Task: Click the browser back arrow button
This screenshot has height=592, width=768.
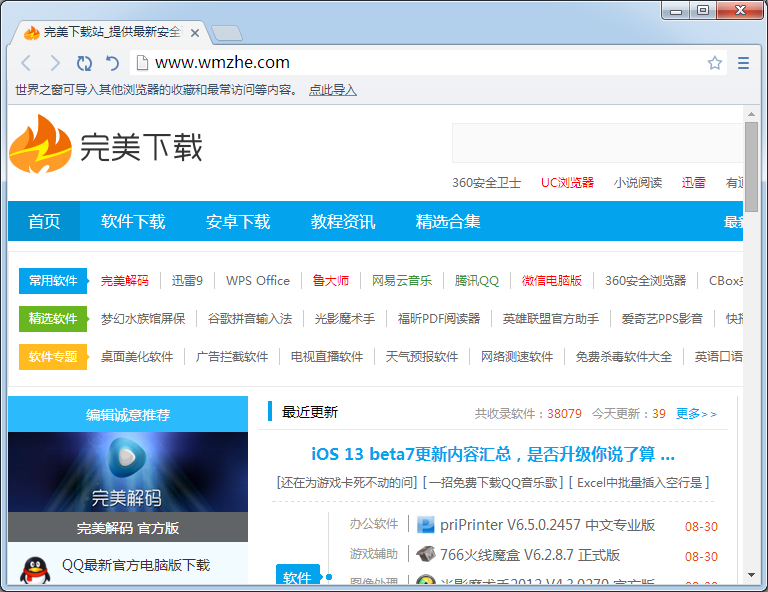Action: click(x=27, y=63)
